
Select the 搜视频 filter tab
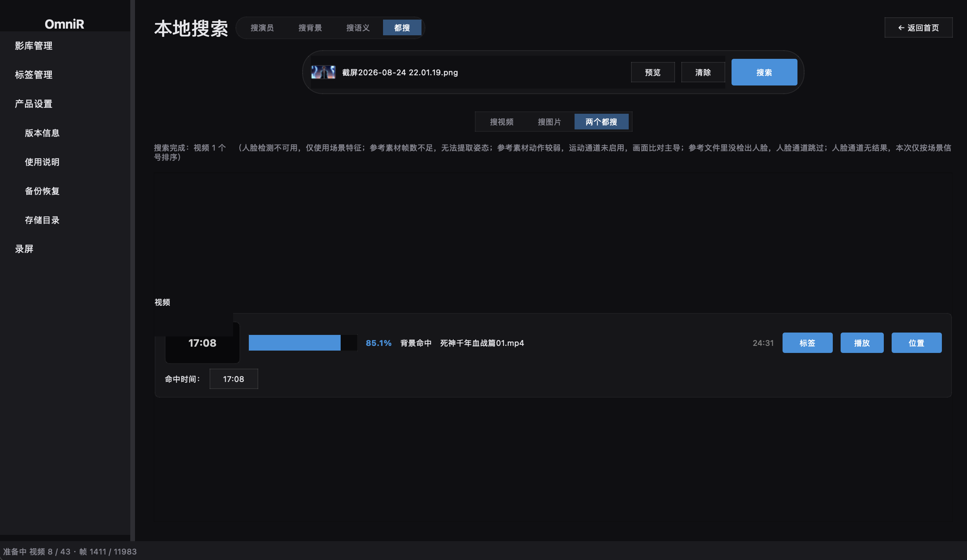tap(502, 122)
